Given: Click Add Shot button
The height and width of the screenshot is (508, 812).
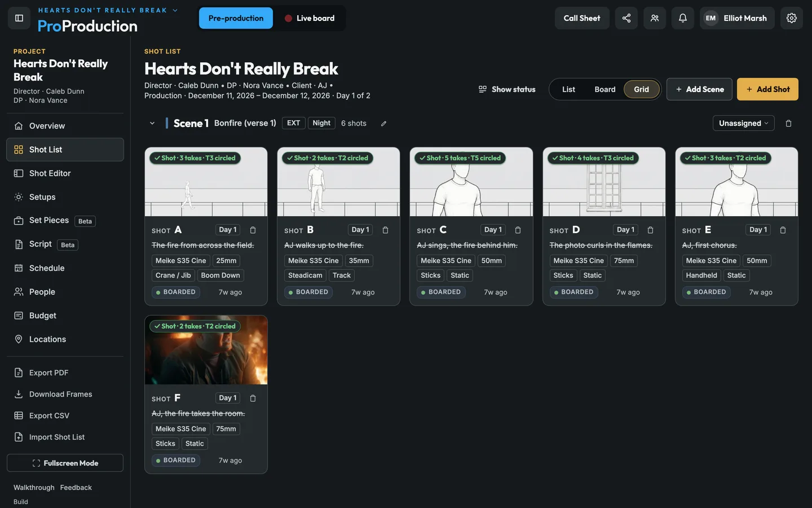Looking at the screenshot, I should tap(767, 89).
